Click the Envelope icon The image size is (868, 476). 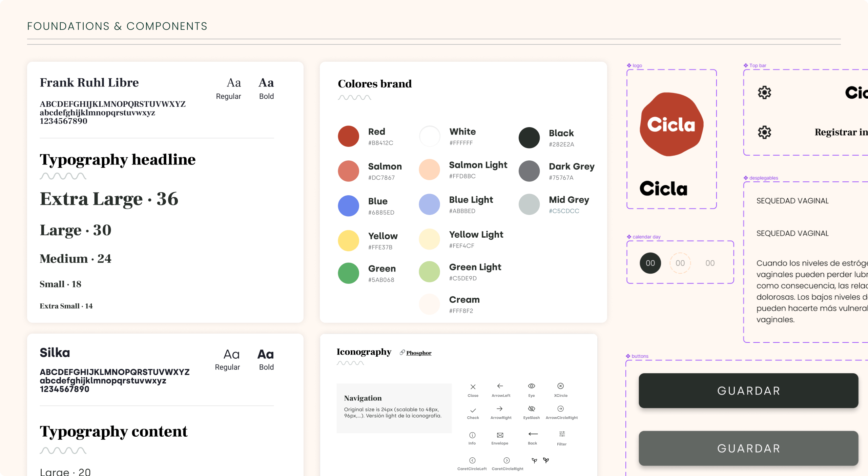pos(500,435)
